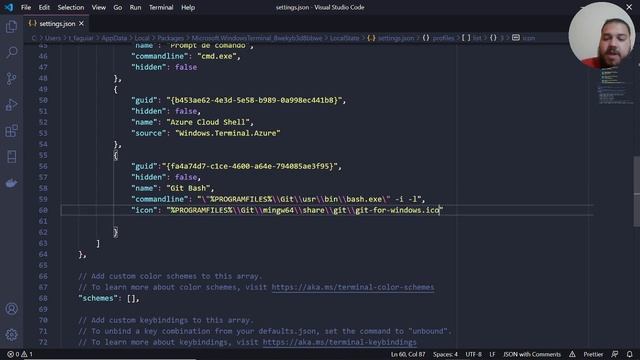Image resolution: width=640 pixels, height=360 pixels.
Task: Open the Help menu
Action: (x=188, y=7)
